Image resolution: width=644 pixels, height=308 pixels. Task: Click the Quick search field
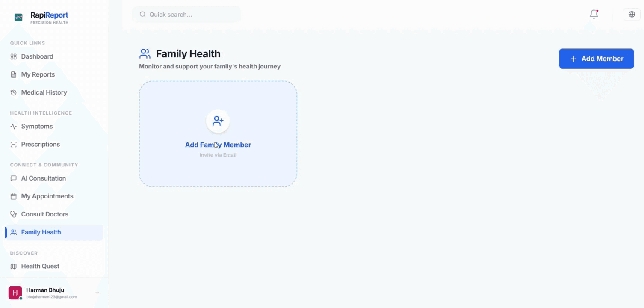point(186,15)
